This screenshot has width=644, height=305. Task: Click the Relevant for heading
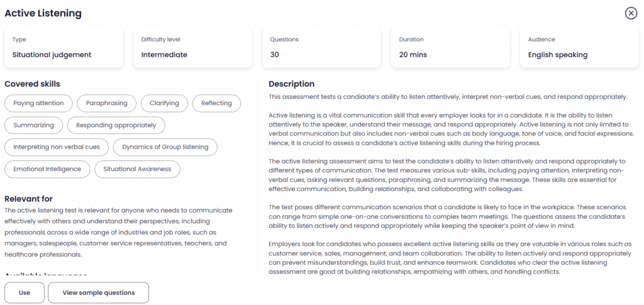click(x=29, y=199)
